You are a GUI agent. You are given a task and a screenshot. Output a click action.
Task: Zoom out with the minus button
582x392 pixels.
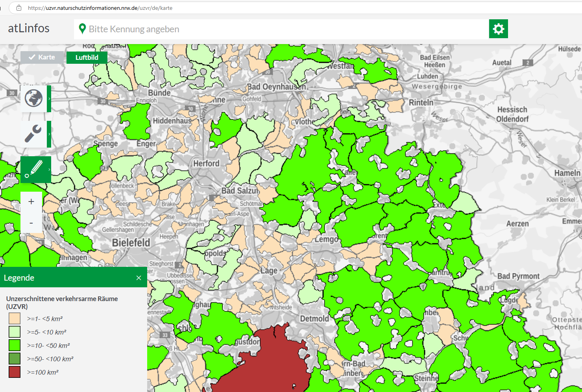31,223
